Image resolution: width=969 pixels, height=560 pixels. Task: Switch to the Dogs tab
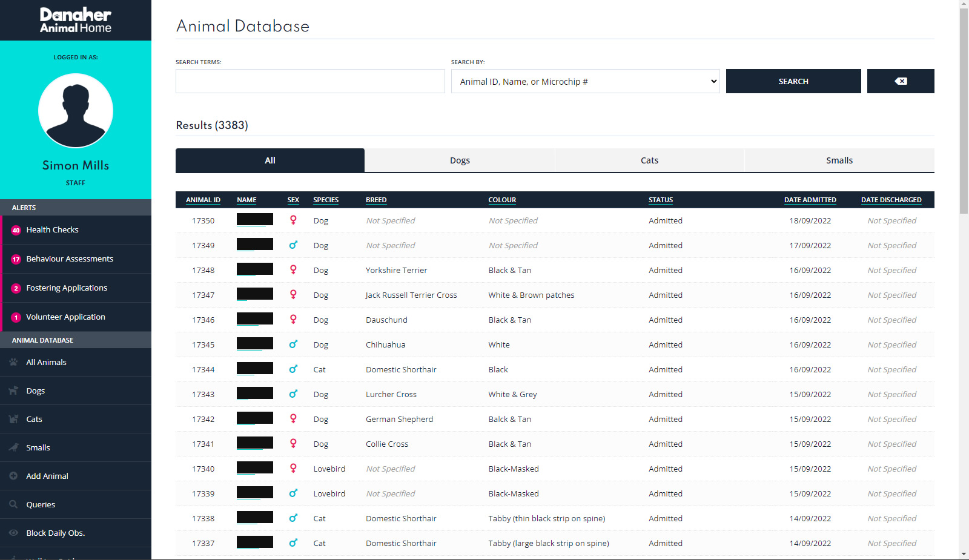click(x=460, y=160)
